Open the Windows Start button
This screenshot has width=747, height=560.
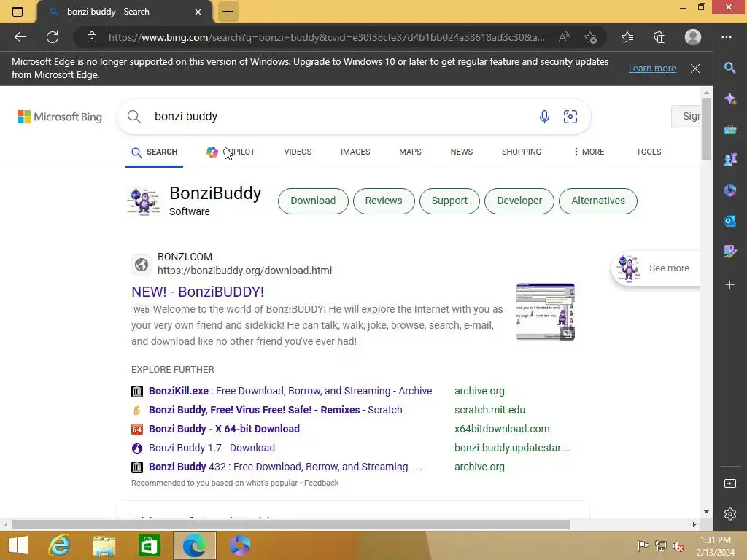(18, 545)
